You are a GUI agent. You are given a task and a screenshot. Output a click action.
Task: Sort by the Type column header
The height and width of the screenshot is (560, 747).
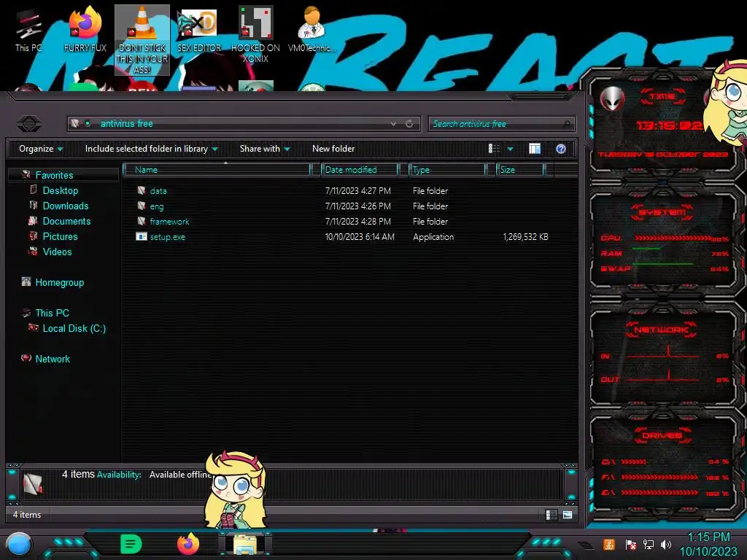(447, 169)
